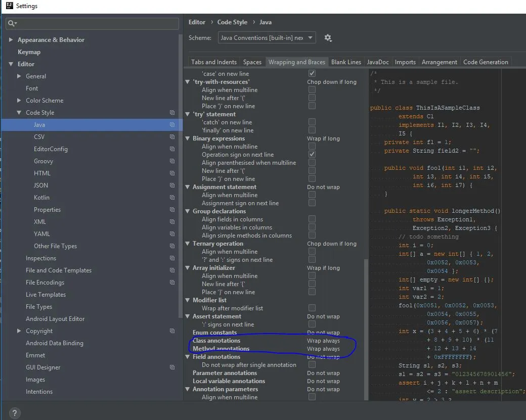Select Kotlin in the Code Style list
The height and width of the screenshot is (420, 526).
41,198
